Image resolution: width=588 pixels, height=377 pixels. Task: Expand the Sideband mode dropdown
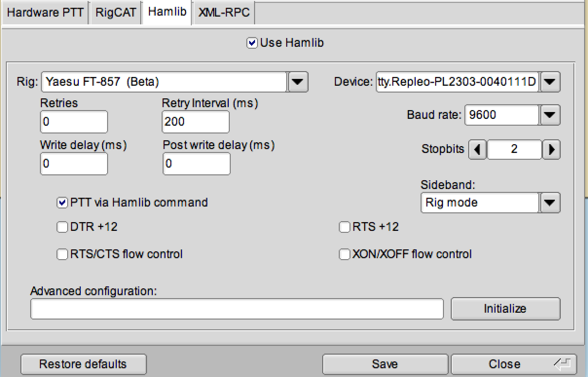[550, 203]
